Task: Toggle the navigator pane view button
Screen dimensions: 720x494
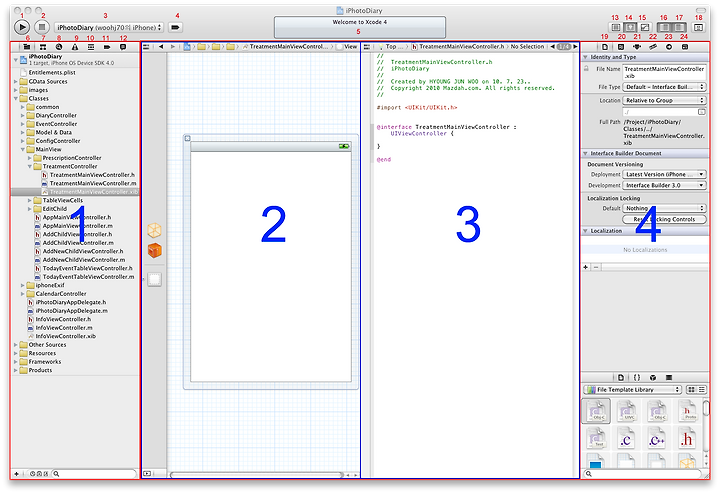Action: pos(664,28)
